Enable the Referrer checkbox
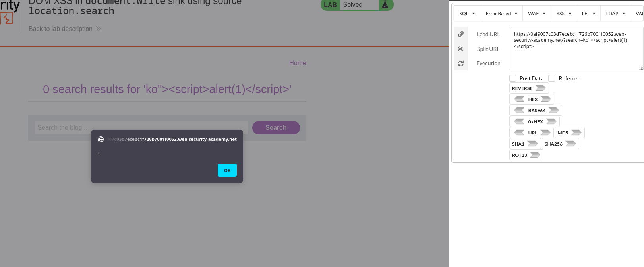 tap(552, 78)
